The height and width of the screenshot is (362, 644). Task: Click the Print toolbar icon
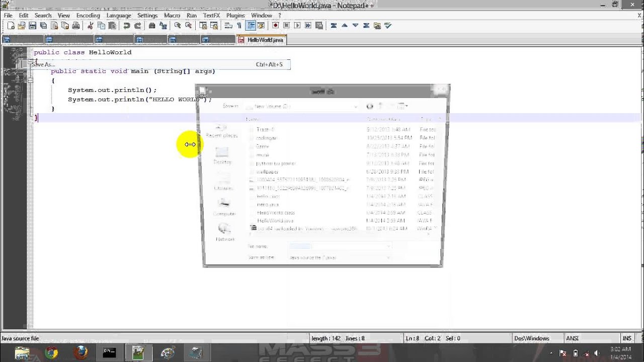tap(76, 26)
